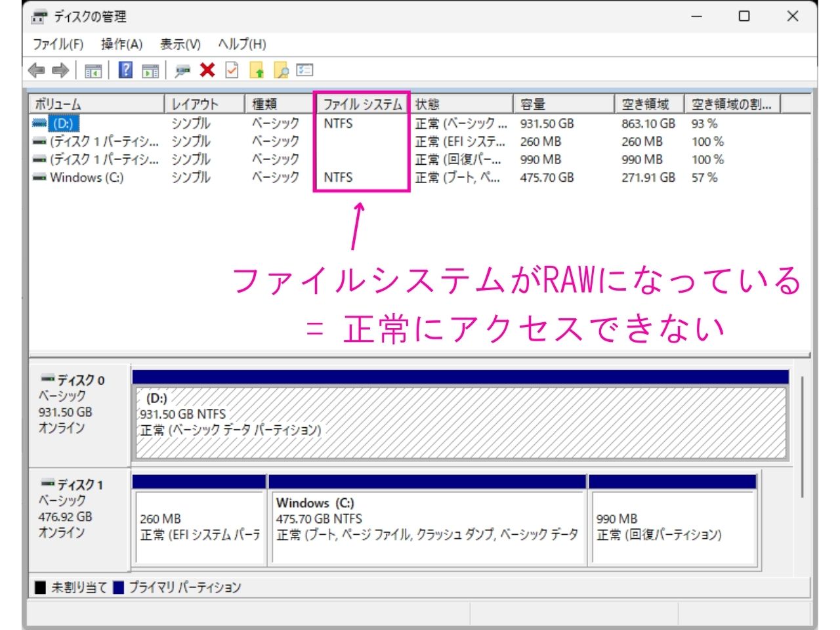Click the 475.70 GB capacity cell

(547, 177)
